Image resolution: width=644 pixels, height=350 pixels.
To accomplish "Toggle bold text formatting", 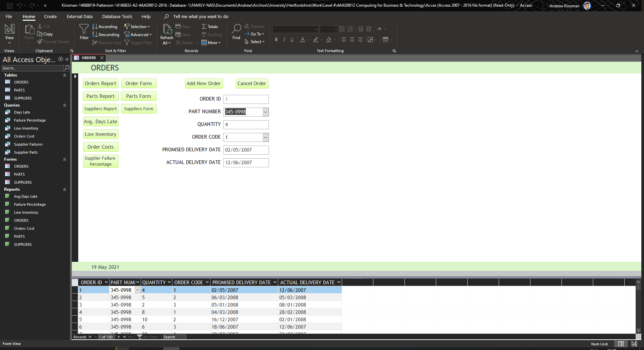I will [x=276, y=39].
